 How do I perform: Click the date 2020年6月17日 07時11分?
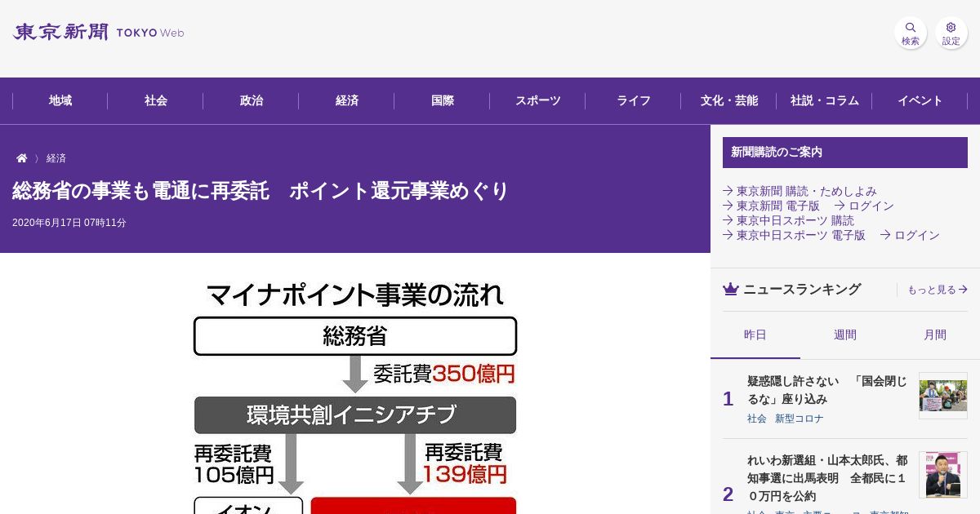pos(69,223)
